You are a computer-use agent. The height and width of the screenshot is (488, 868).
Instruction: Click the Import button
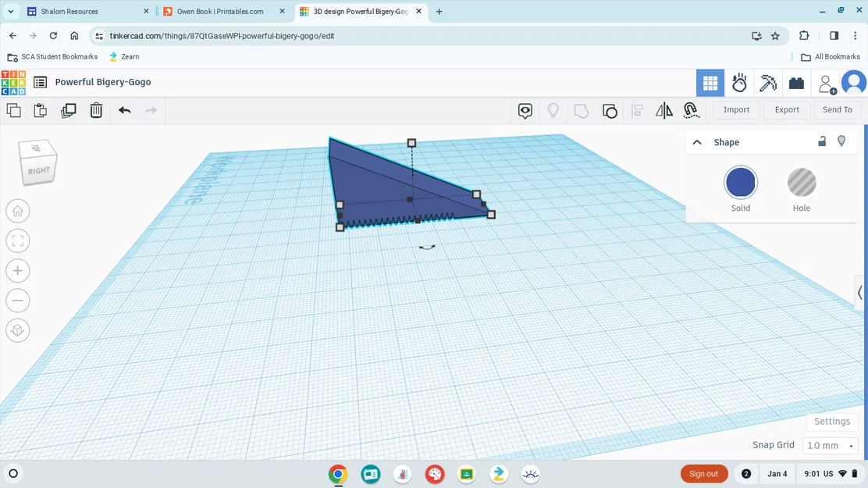click(x=736, y=109)
